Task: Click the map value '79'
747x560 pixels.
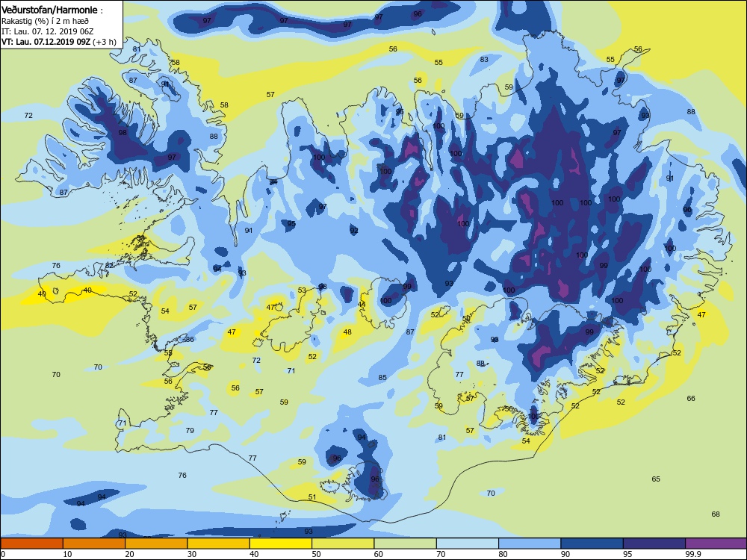Action: [190, 431]
